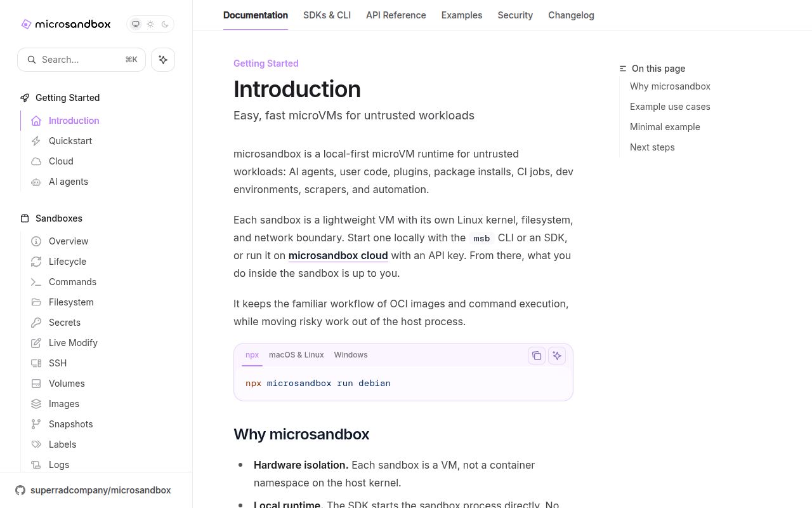Click the folder icon for Filesystem
The height and width of the screenshot is (508, 812).
pyautogui.click(x=36, y=302)
